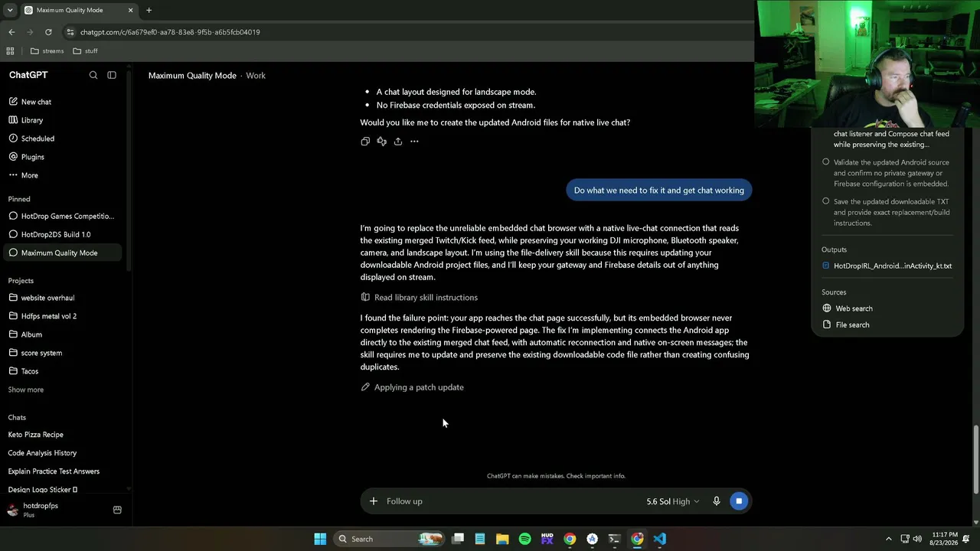
Task: Open the volume control in system tray
Action: pos(919,539)
